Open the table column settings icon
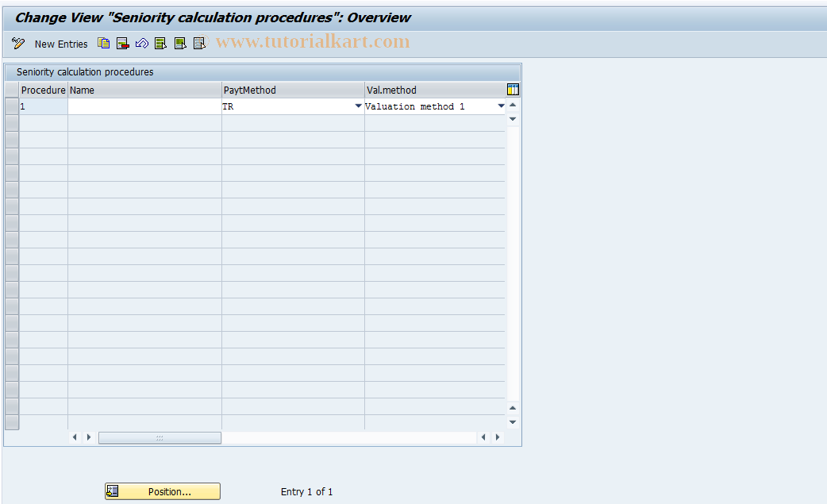 (513, 90)
